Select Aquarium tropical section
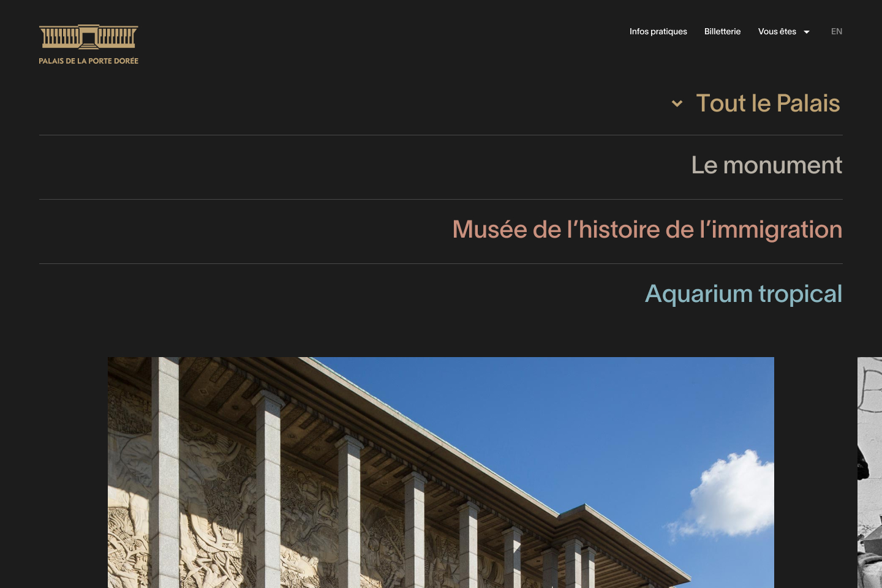This screenshot has height=588, width=882. pyautogui.click(x=744, y=294)
